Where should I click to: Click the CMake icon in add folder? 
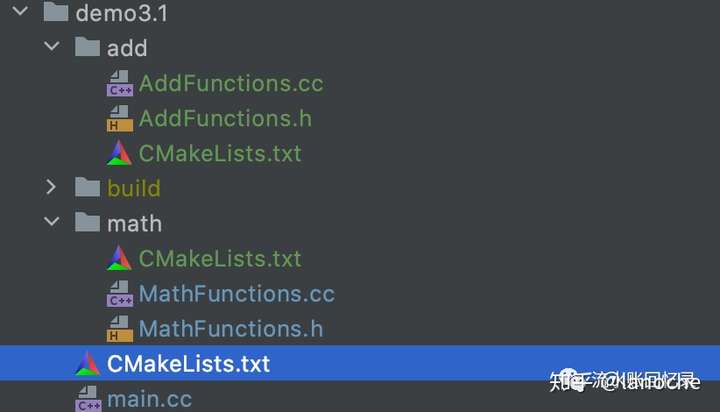pos(119,153)
